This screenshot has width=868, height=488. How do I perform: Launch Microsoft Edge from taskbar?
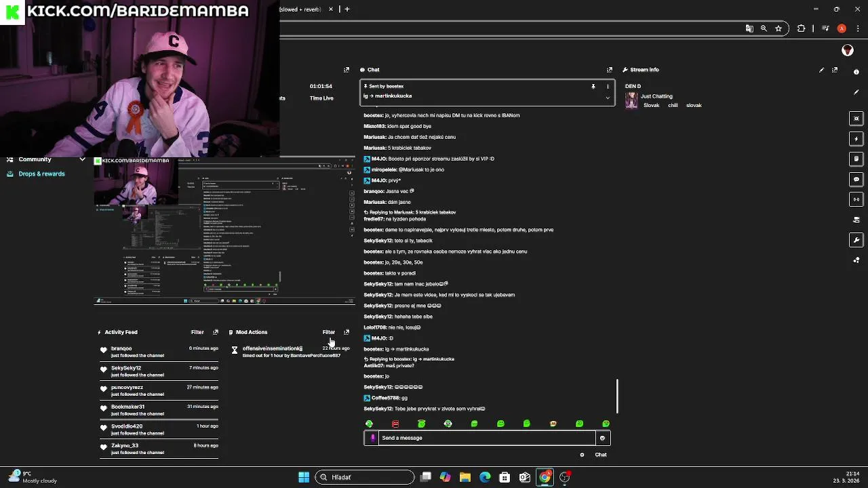(485, 477)
